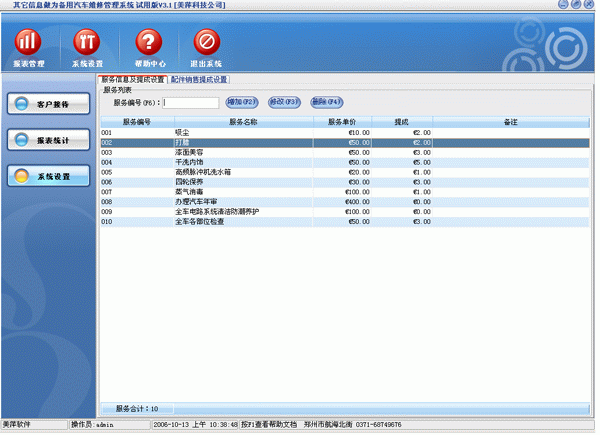Click the 系统设置 toolbar icon
This screenshot has height=435, width=600.
87,43
